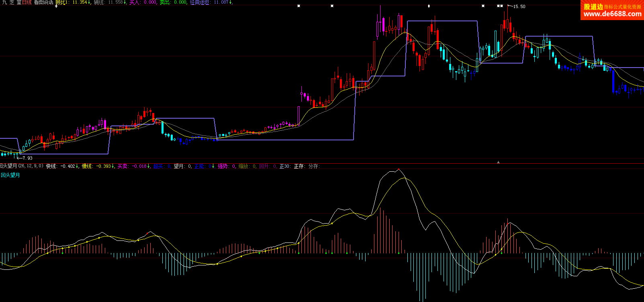
Task: Select the yellow 慢线 value label
Action: pos(98,166)
